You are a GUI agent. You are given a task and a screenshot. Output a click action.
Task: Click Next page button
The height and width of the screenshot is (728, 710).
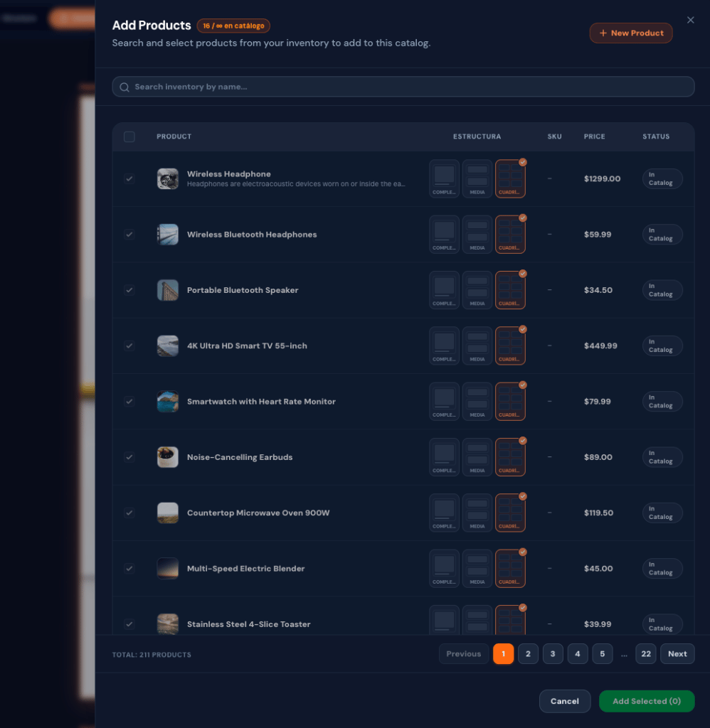[x=677, y=654]
